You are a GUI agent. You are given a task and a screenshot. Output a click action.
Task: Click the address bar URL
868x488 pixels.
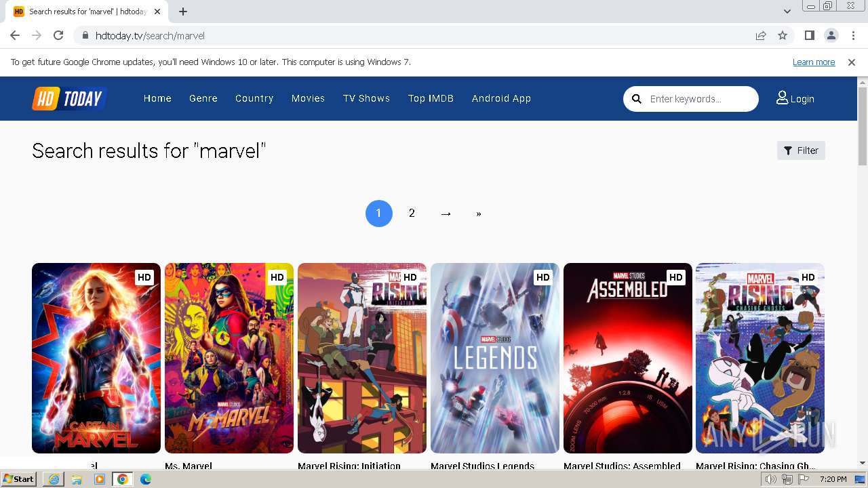point(150,35)
